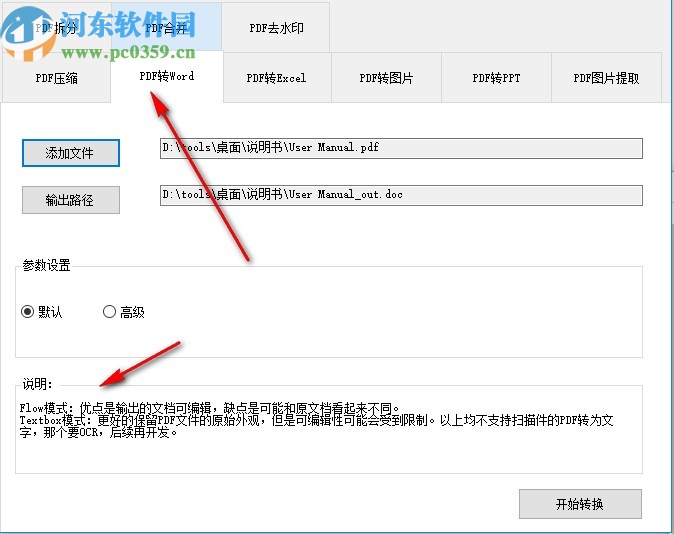This screenshot has height=534, width=674.
Task: Click the 输出路径 button
Action: (x=71, y=200)
